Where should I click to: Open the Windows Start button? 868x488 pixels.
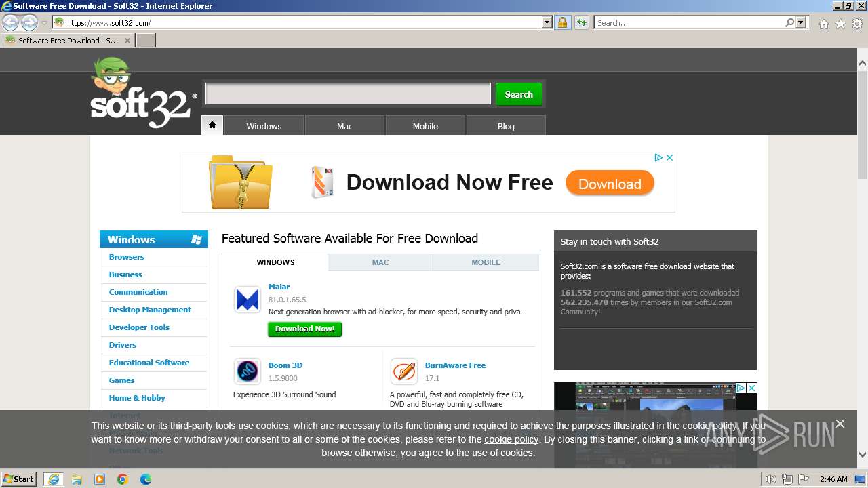click(x=19, y=479)
